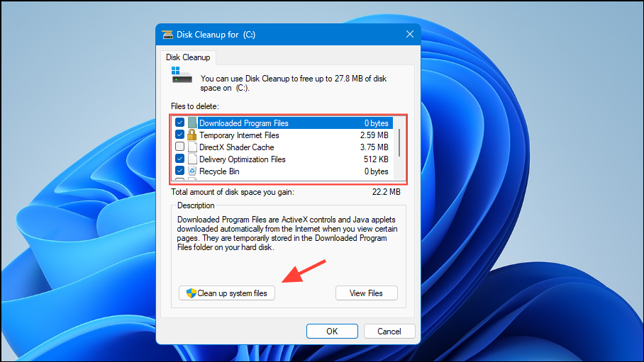Enable the DirectX Shader Cache checkbox
Viewport: 644px width, 362px height.
pos(179,146)
